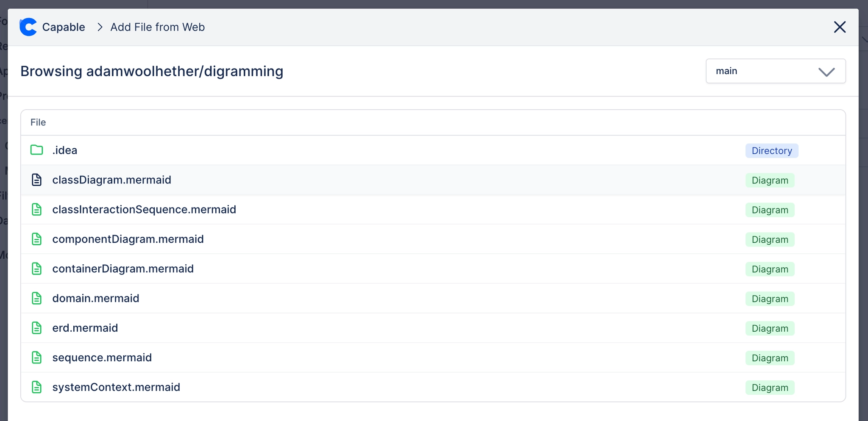The width and height of the screenshot is (868, 421).
Task: Click the .idea folder icon
Action: click(x=37, y=150)
